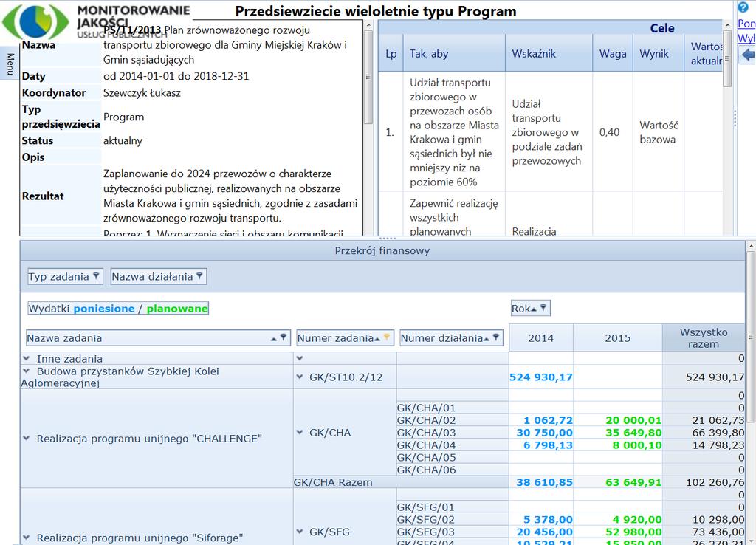Viewport: 756px width, 545px height.
Task: Open filter funnel on Rok field
Action: coord(543,307)
